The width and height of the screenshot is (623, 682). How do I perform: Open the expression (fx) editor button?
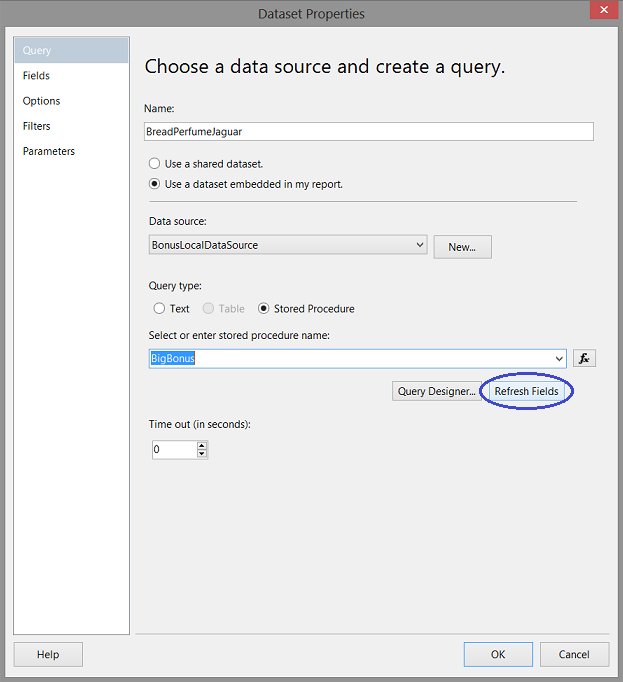585,358
